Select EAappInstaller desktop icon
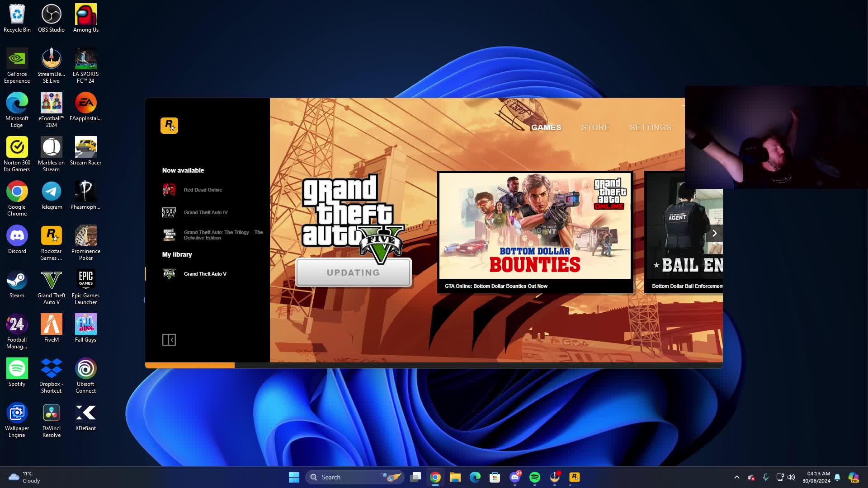 point(86,107)
